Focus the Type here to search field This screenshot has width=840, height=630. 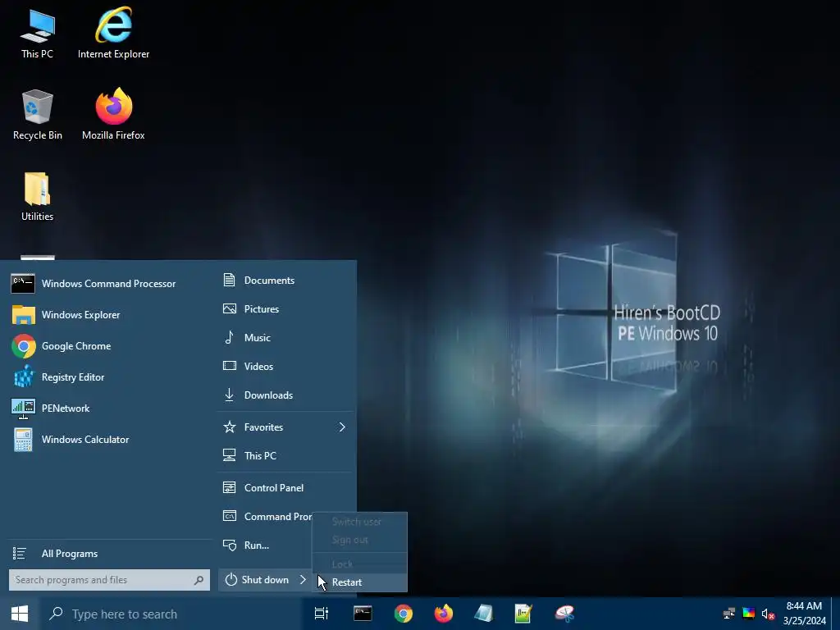[x=171, y=614]
